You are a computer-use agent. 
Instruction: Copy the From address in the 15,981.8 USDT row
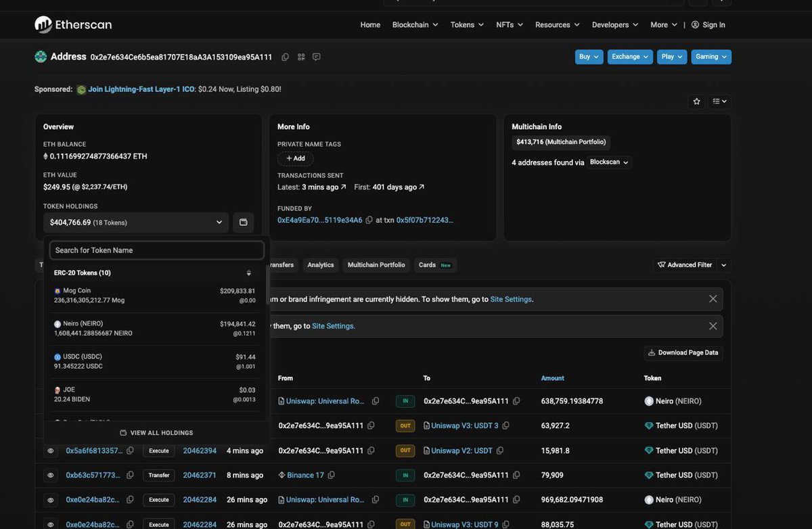[371, 451]
